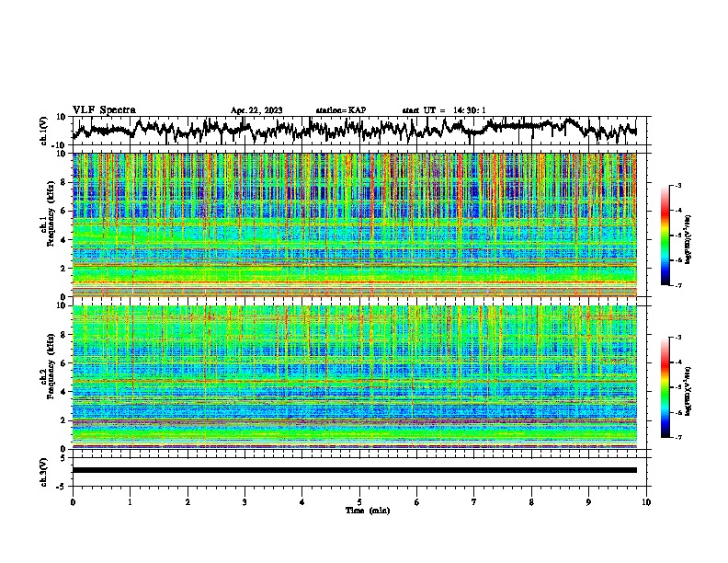The width and height of the screenshot is (728, 563).
Task: Click the "5" minute time axis tick
Action: (359, 502)
